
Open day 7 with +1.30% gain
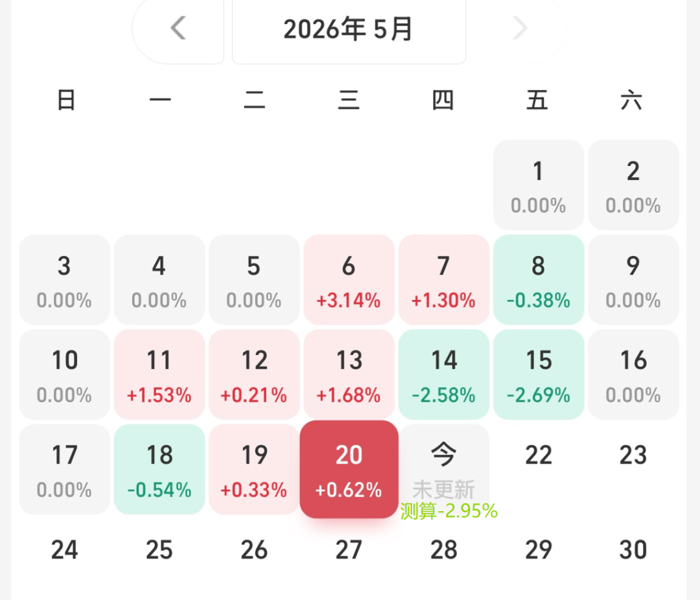[444, 280]
